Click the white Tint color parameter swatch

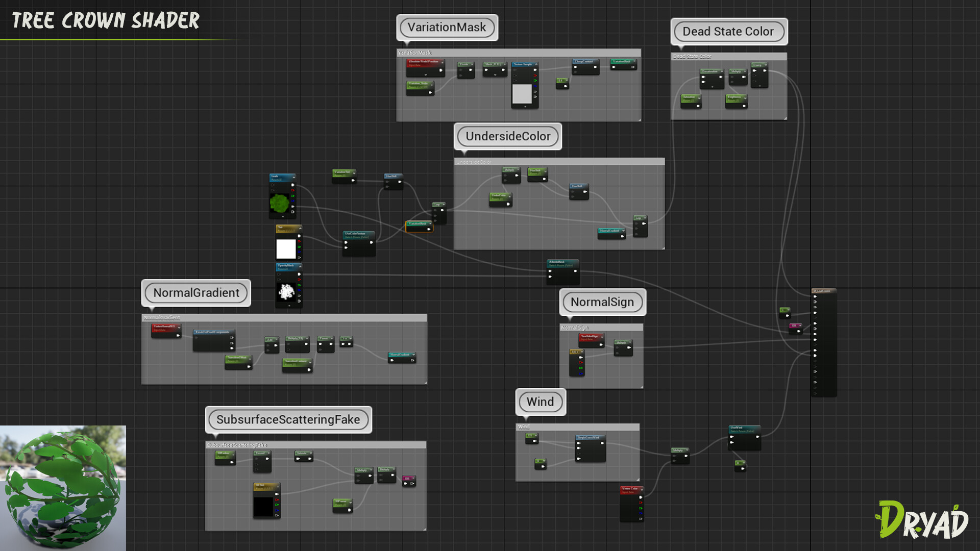tap(286, 249)
